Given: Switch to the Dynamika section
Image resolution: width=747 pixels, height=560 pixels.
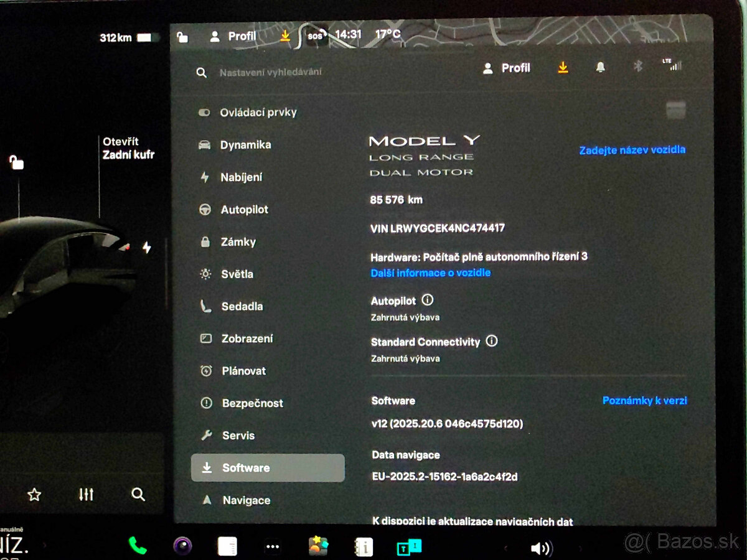Looking at the screenshot, I should [x=245, y=145].
